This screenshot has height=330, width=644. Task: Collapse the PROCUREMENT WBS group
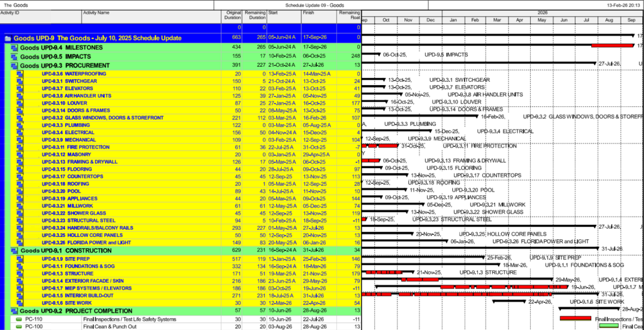[14, 65]
